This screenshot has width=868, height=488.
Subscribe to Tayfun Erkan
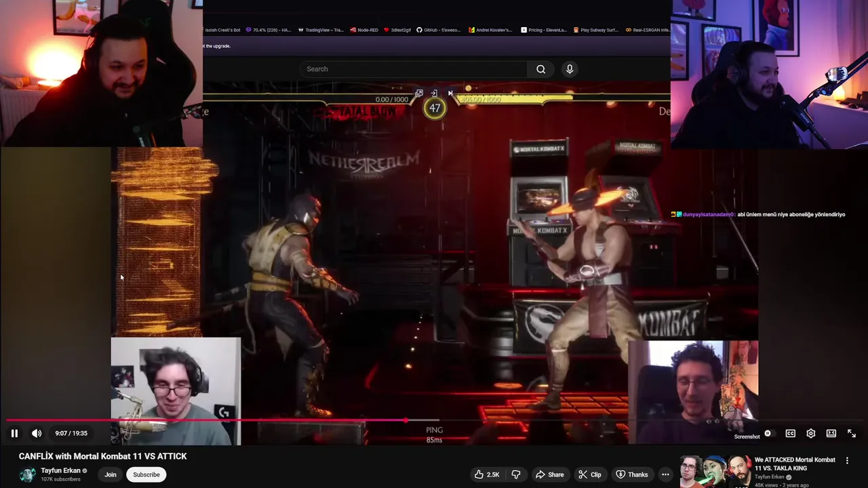tap(146, 474)
